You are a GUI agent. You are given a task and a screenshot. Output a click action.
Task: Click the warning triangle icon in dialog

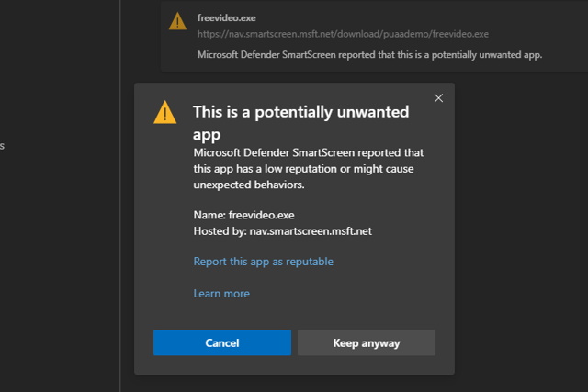point(164,112)
